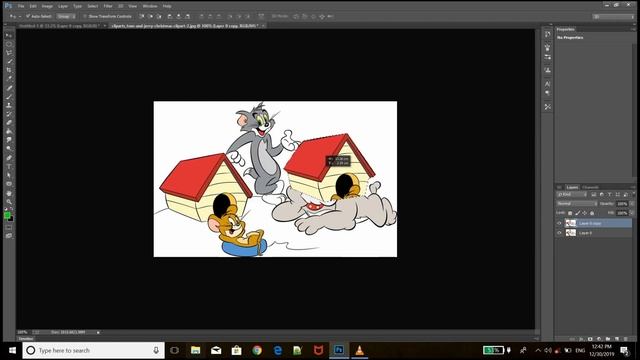This screenshot has width=640, height=360.
Task: Open the Normal blend mode dropdown
Action: tap(577, 204)
